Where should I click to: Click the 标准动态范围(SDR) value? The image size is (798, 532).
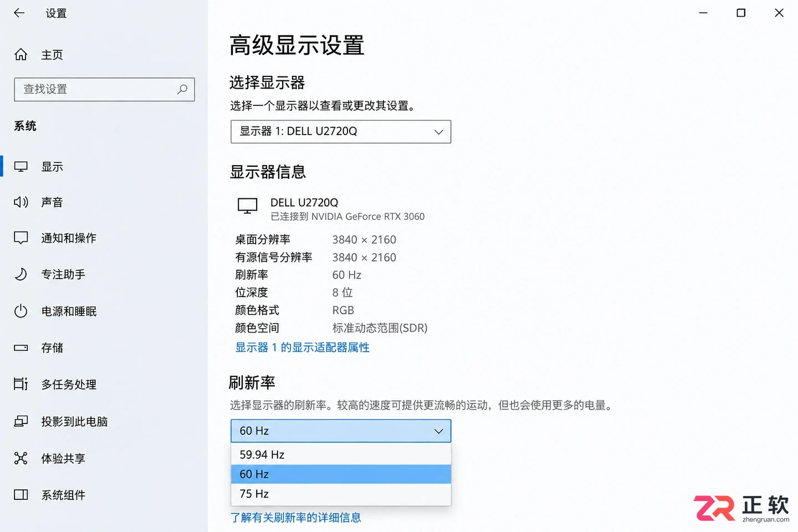(380, 328)
